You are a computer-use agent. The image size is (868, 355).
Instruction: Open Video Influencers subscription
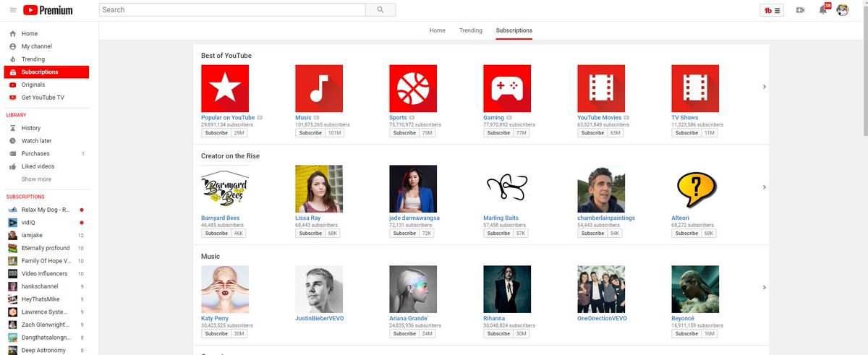pyautogui.click(x=46, y=273)
